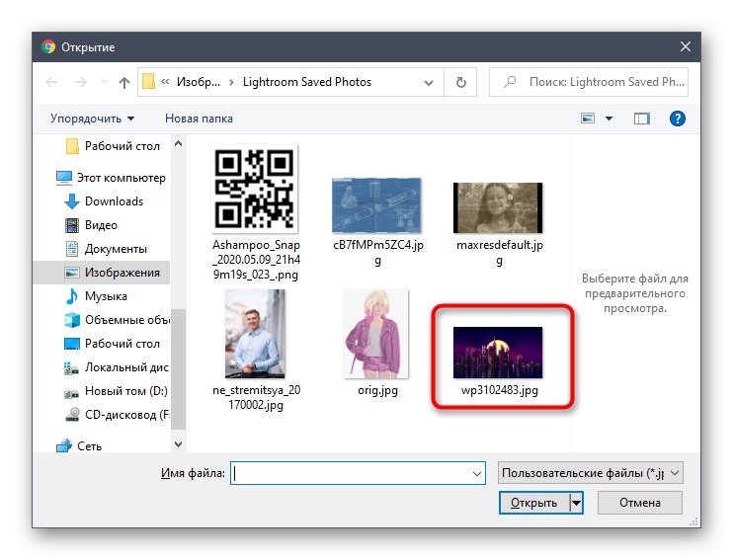
Task: Open Новый том (D:) drive
Action: click(x=116, y=391)
